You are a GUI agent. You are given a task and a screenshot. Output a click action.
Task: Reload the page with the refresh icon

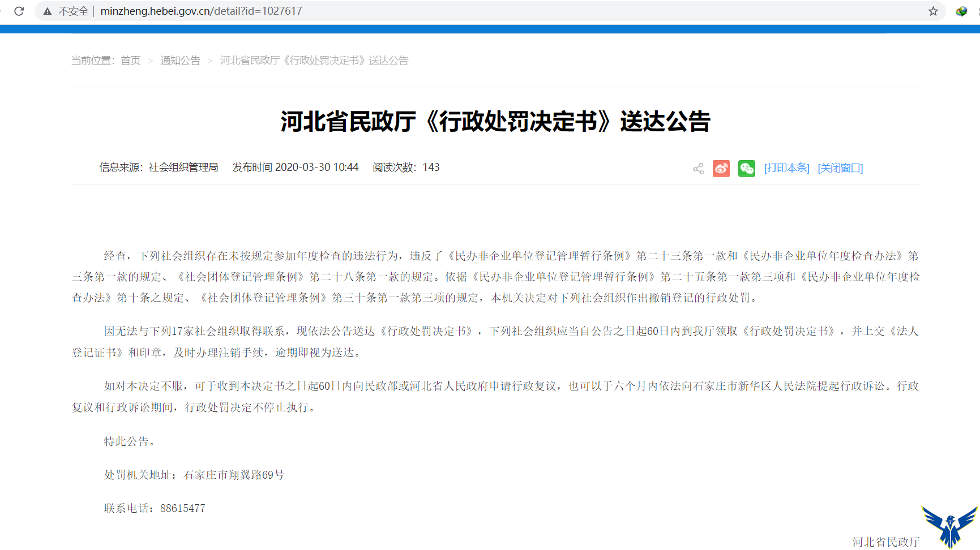(x=19, y=11)
